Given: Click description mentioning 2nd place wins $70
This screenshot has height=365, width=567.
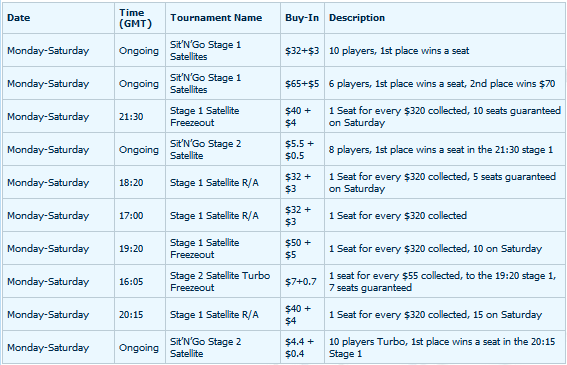Looking at the screenshot, I should [442, 84].
